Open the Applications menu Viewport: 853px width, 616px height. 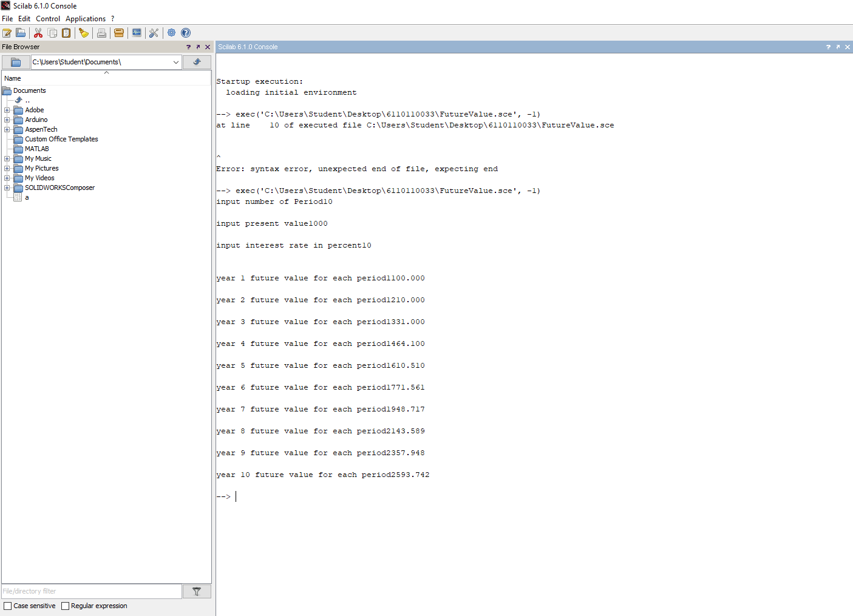coord(86,19)
